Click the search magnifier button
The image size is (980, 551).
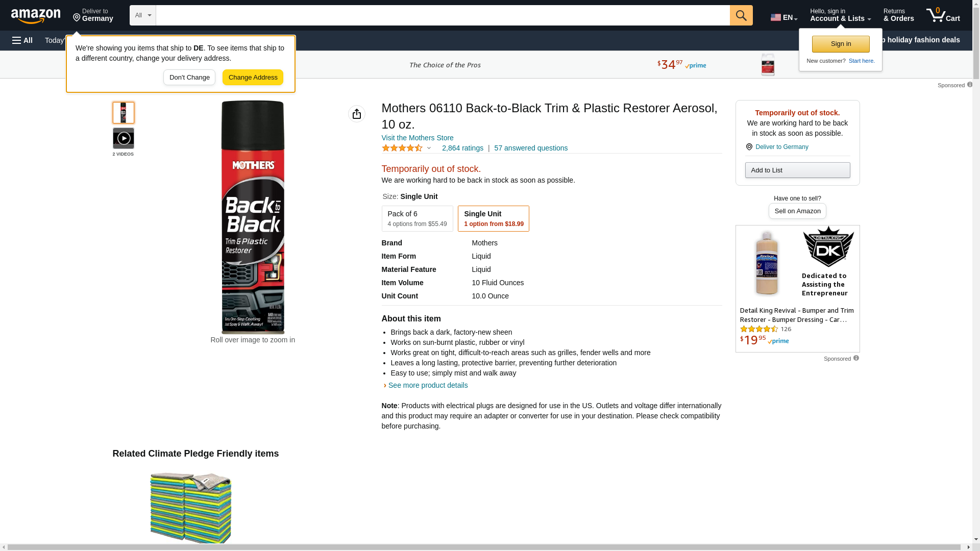coord(741,15)
